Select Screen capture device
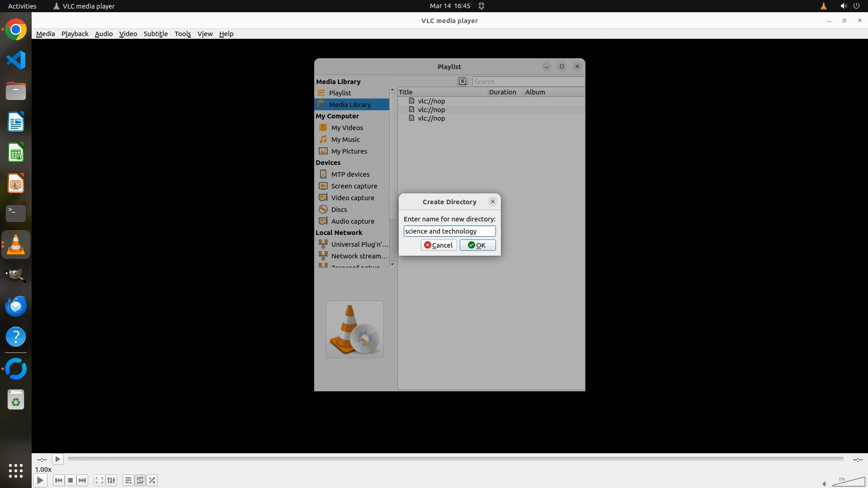This screenshot has width=868, height=488. click(x=354, y=186)
